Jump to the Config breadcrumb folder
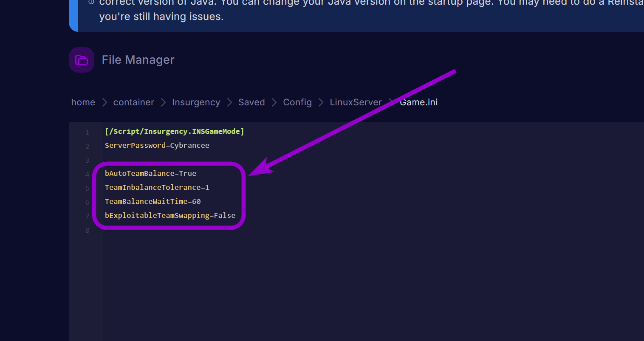The height and width of the screenshot is (341, 644). pos(297,102)
